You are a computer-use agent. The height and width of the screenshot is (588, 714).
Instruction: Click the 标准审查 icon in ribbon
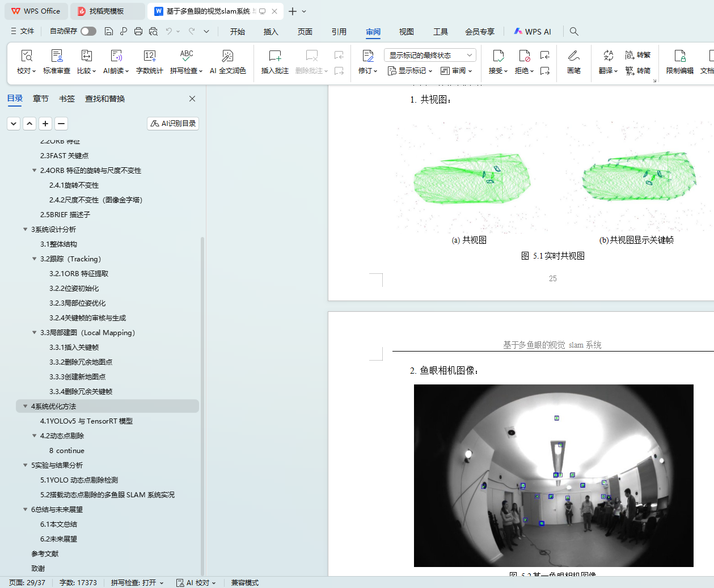pos(57,56)
